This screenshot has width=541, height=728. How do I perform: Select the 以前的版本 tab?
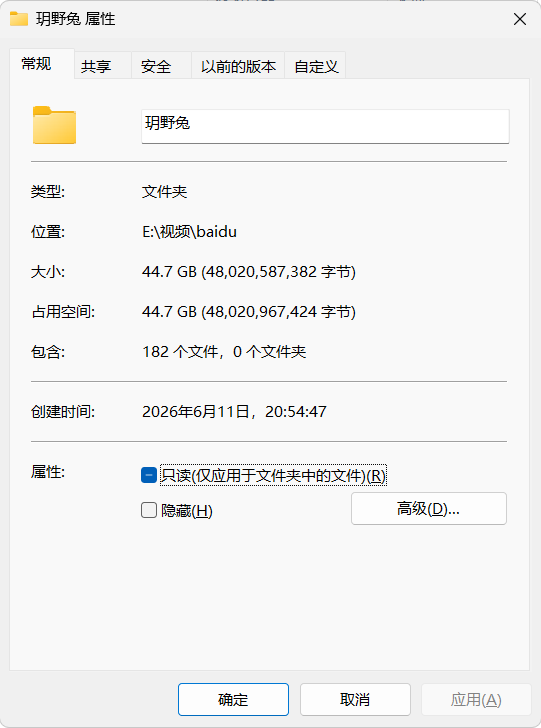click(x=238, y=66)
